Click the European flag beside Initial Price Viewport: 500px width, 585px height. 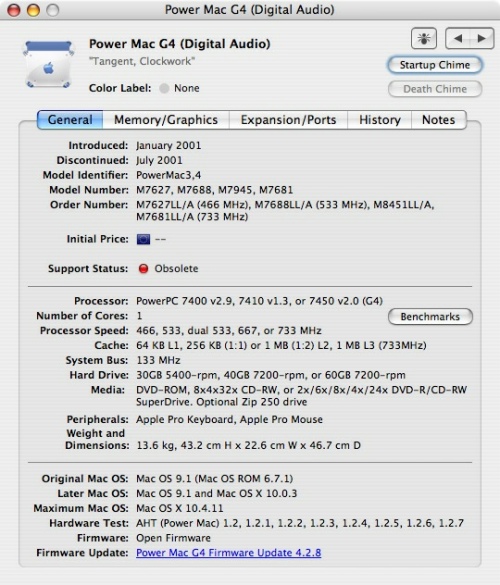[x=143, y=239]
